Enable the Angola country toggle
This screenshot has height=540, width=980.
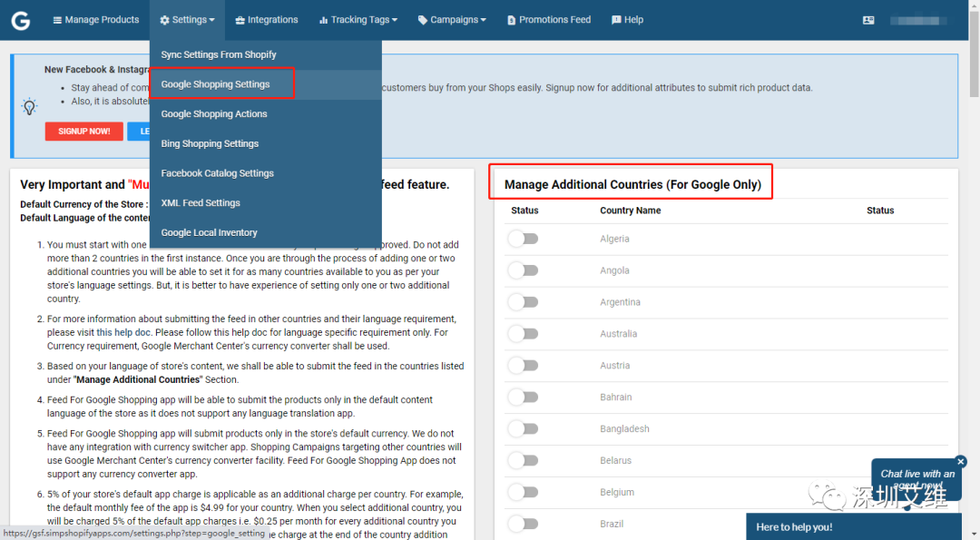coord(524,270)
